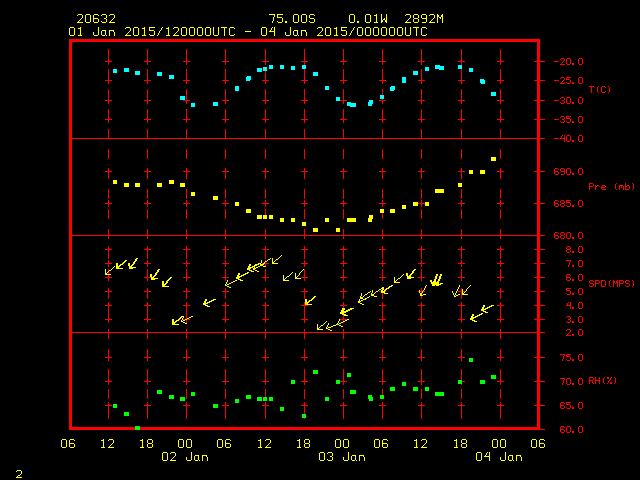Click the green humidity point at 75.0 level
The width and height of the screenshot is (640, 480).
tap(471, 360)
